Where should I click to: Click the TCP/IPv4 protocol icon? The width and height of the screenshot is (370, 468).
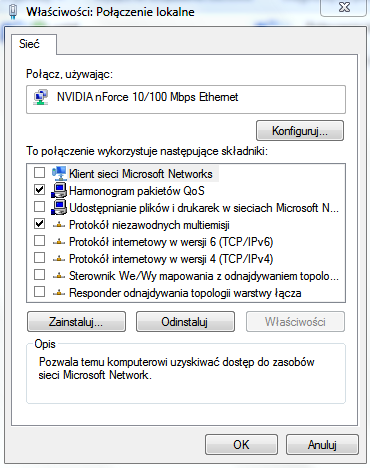coord(59,259)
